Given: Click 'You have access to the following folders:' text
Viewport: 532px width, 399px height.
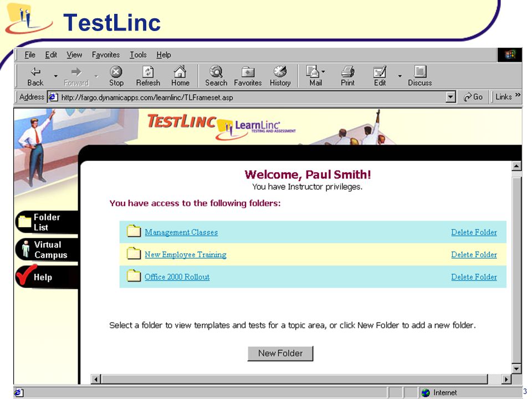Looking at the screenshot, I should coord(195,203).
